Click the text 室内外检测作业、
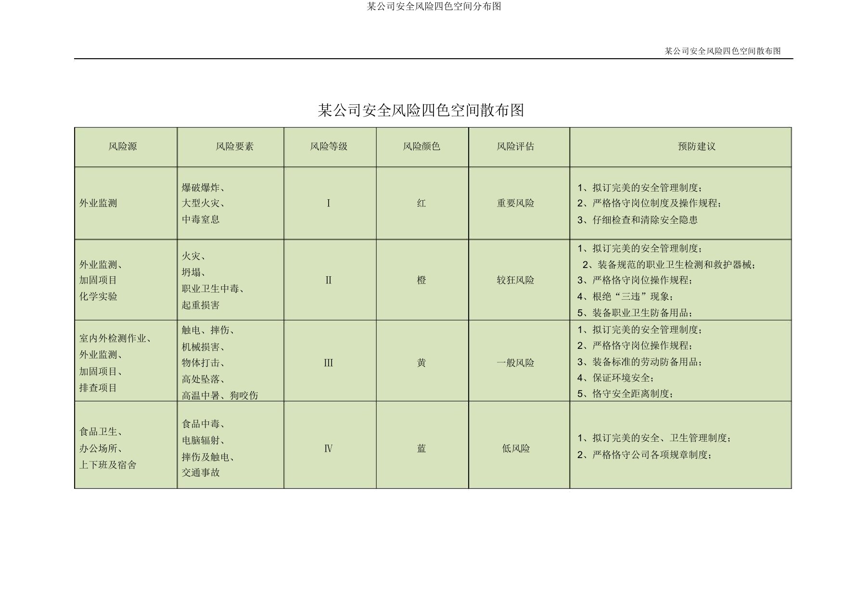 click(115, 338)
